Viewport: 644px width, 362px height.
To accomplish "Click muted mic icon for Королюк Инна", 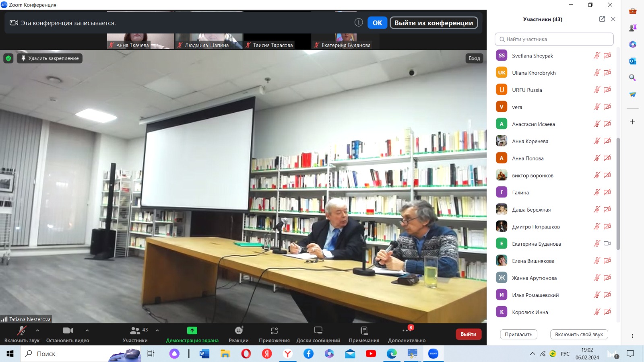I will pyautogui.click(x=597, y=312).
